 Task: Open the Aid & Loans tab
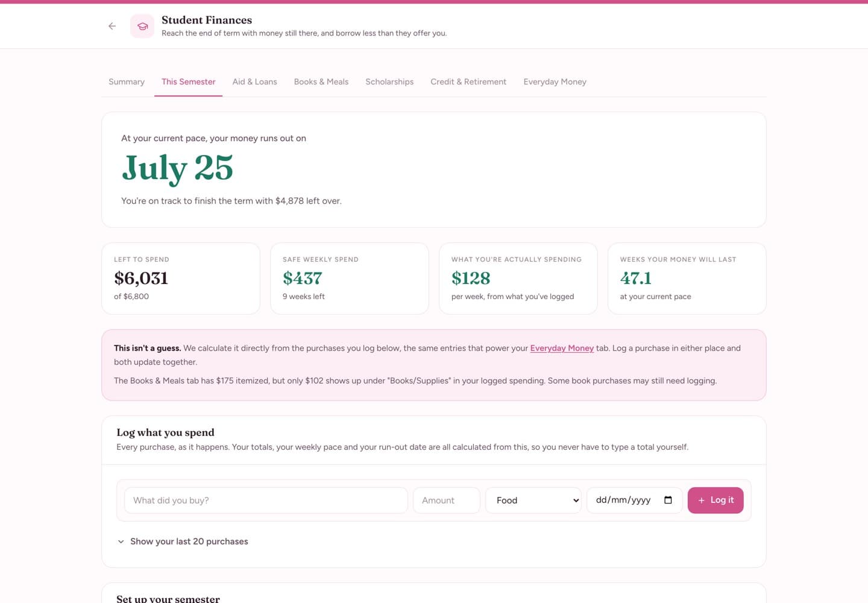(255, 81)
